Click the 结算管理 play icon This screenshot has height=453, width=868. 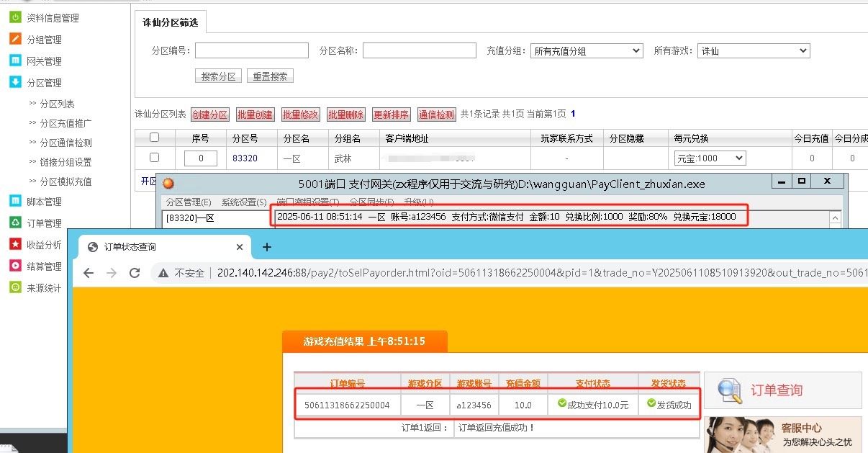click(x=15, y=266)
